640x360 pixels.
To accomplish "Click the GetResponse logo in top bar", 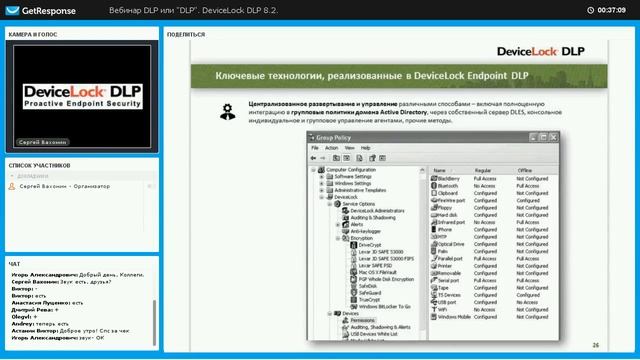I will pos(40,11).
